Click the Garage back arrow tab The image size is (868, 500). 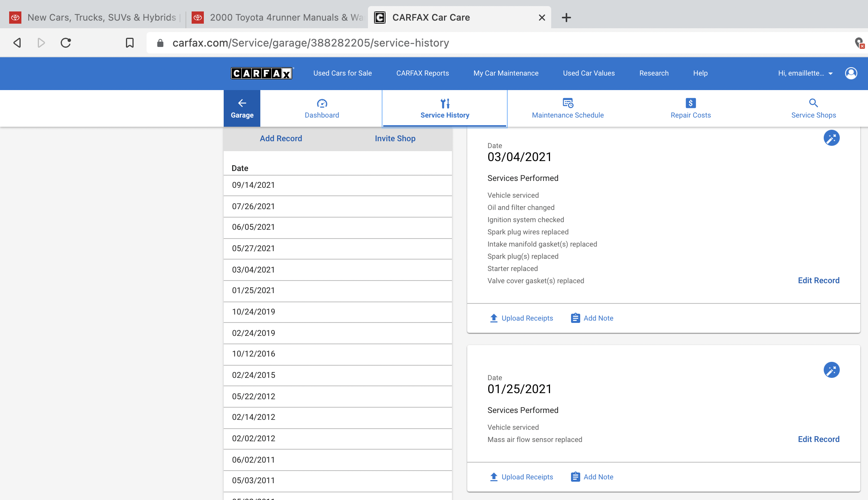[x=242, y=108]
